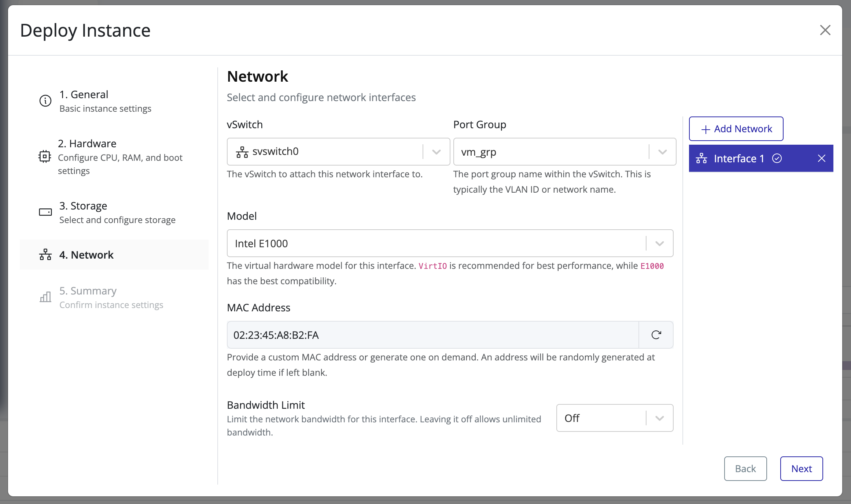Remove Interface 1 with its X button
Image resolution: width=851 pixels, height=504 pixels.
(x=821, y=158)
